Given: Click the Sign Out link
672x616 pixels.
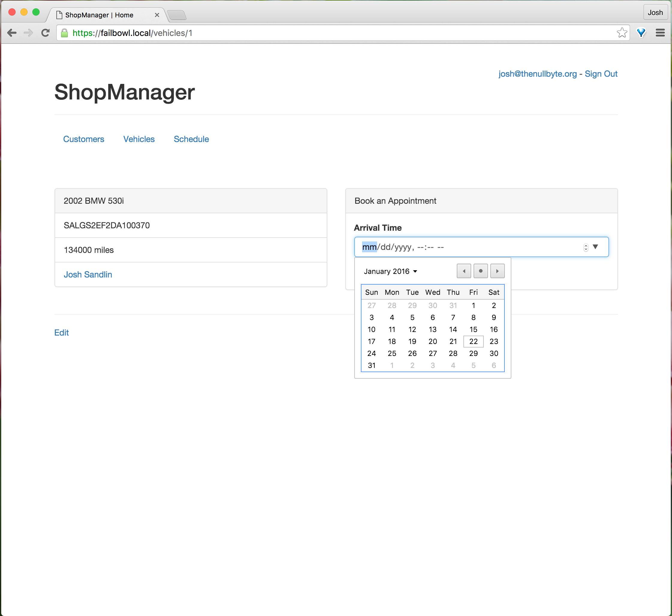Looking at the screenshot, I should [601, 74].
